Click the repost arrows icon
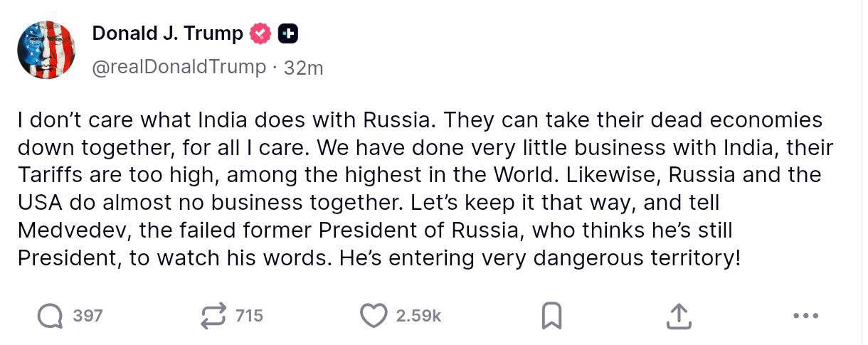The image size is (868, 345). [x=214, y=316]
